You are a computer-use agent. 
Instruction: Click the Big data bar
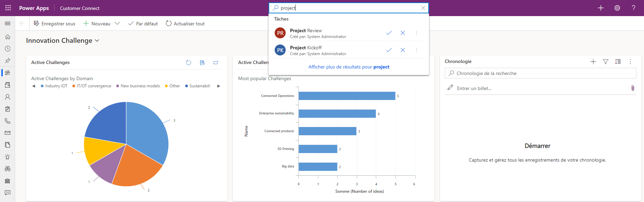[x=318, y=167]
